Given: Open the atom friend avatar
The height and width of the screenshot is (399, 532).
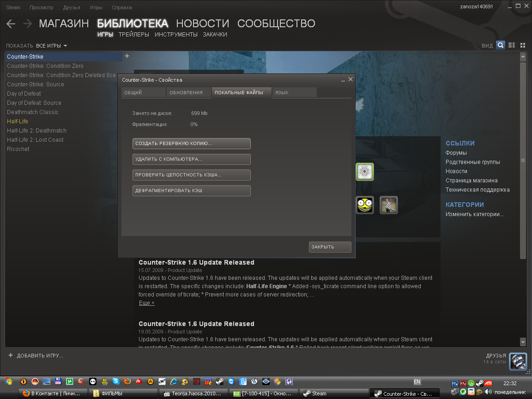Looking at the screenshot, I should tap(365, 172).
